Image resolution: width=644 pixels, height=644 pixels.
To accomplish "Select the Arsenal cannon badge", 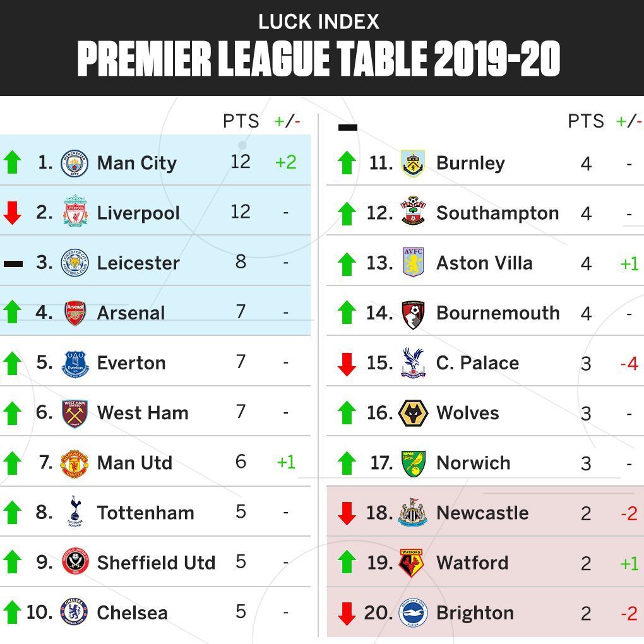I will pos(75,313).
